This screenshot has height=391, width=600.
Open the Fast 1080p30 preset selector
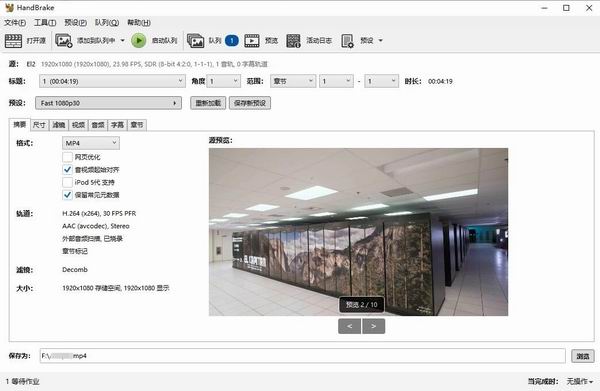tap(108, 103)
